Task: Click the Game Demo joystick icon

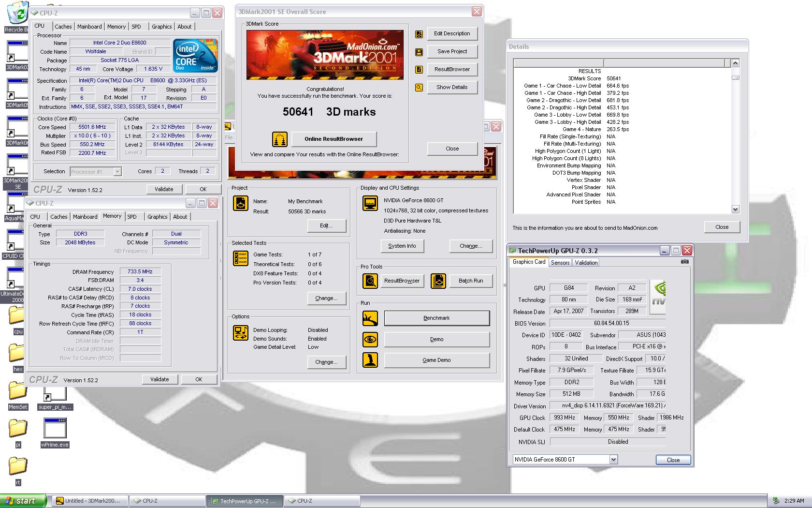Action: (x=370, y=360)
